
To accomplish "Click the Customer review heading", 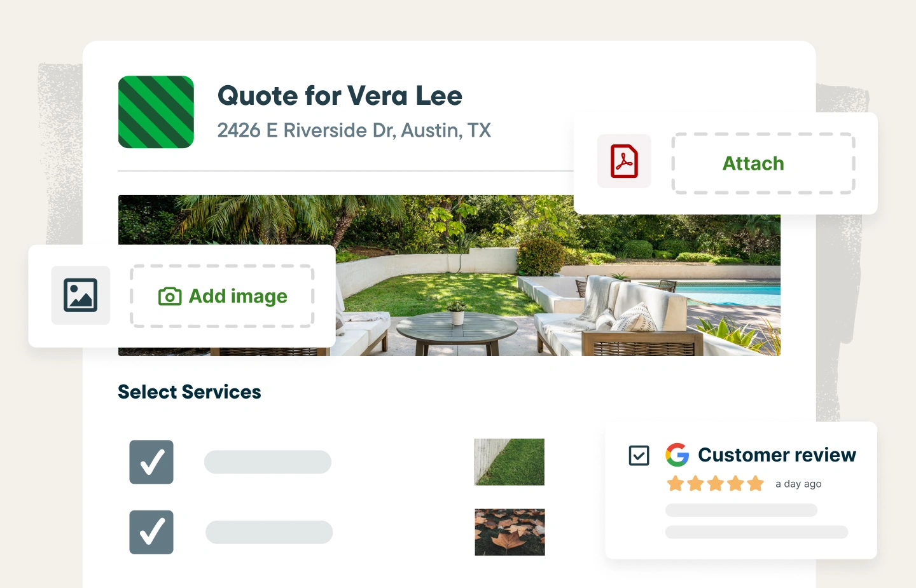I will [777, 455].
